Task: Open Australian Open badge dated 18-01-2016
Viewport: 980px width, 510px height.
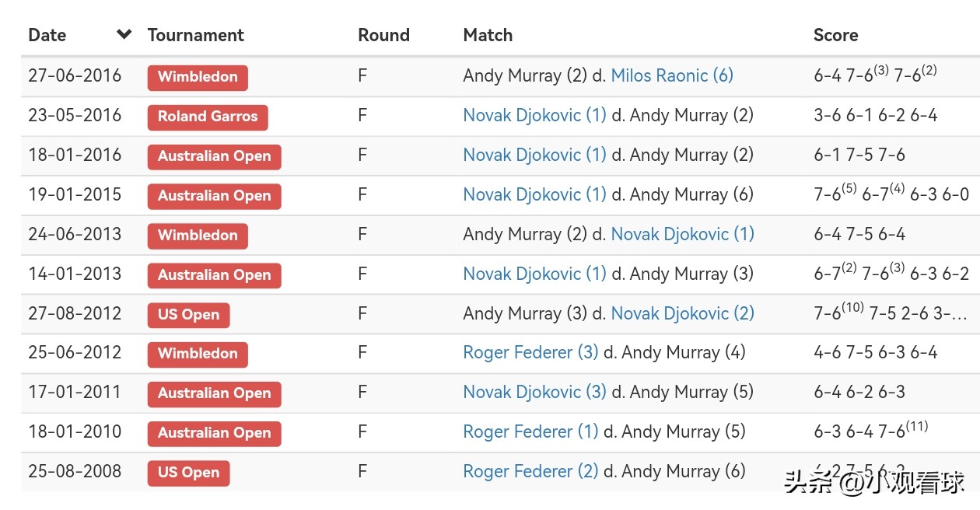Action: click(x=214, y=156)
